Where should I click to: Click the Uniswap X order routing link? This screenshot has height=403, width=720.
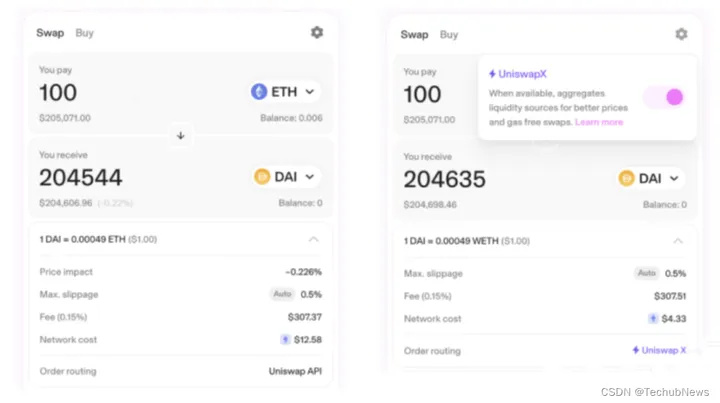pyautogui.click(x=659, y=350)
